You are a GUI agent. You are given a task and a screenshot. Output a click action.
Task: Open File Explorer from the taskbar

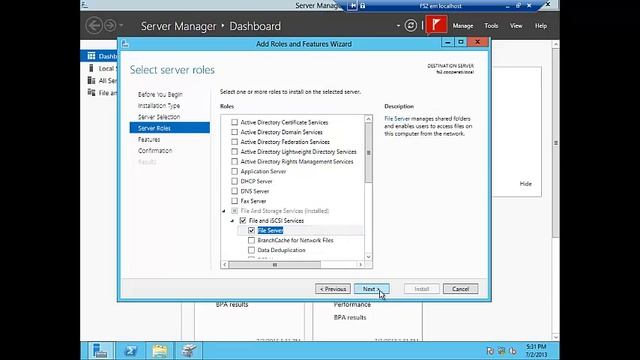click(160, 351)
